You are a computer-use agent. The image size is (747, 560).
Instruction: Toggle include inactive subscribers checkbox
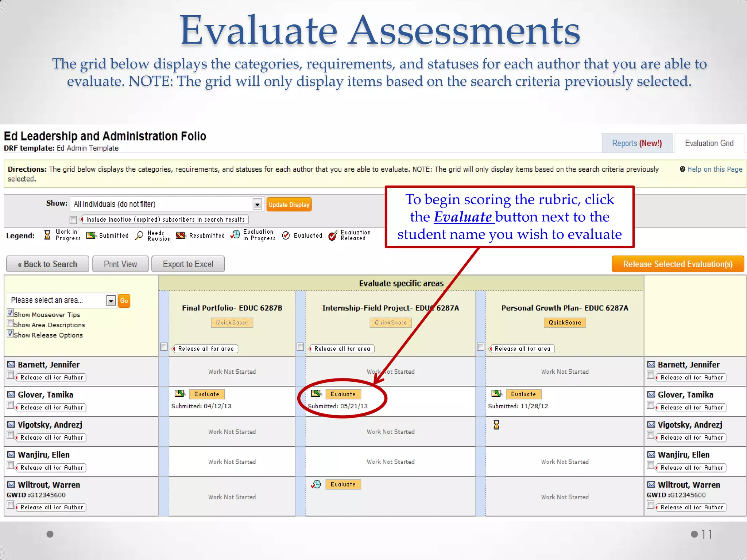[x=73, y=219]
